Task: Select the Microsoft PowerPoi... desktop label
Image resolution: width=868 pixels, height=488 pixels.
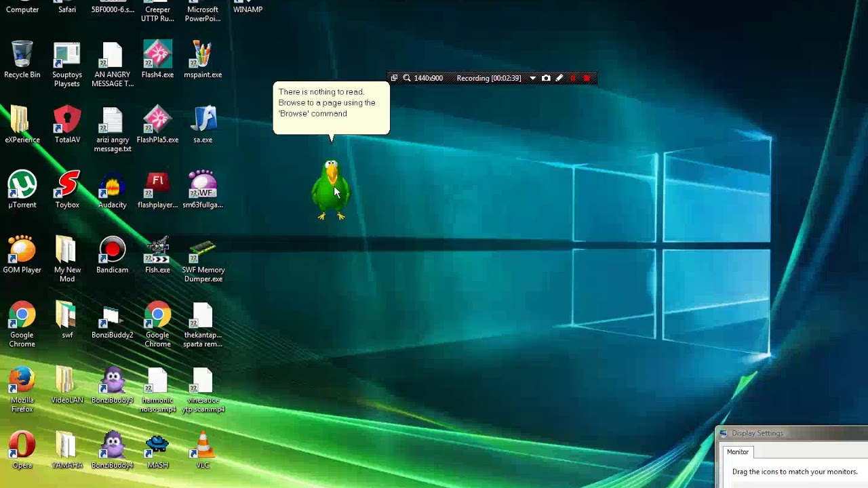Action: point(203,14)
